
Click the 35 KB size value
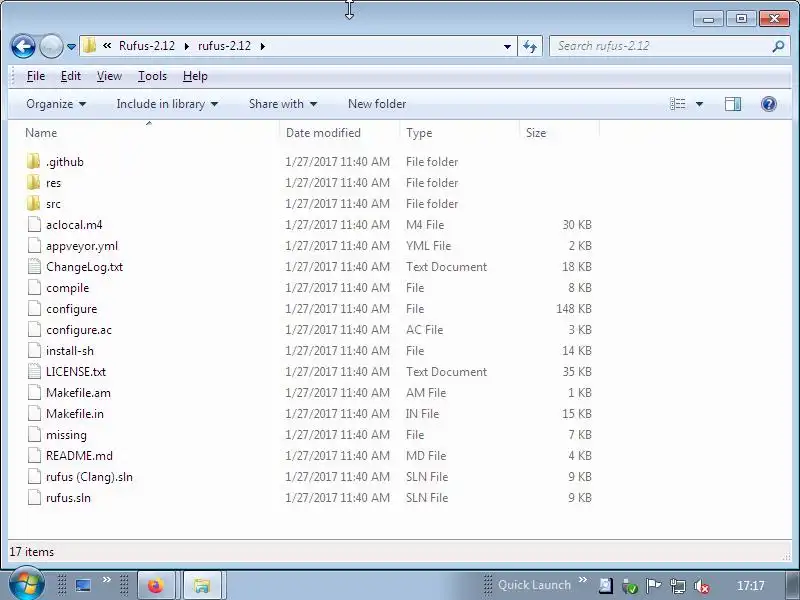577,371
